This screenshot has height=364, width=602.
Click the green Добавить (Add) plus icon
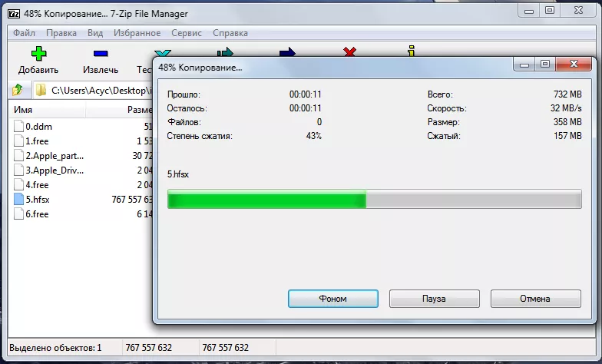click(38, 54)
